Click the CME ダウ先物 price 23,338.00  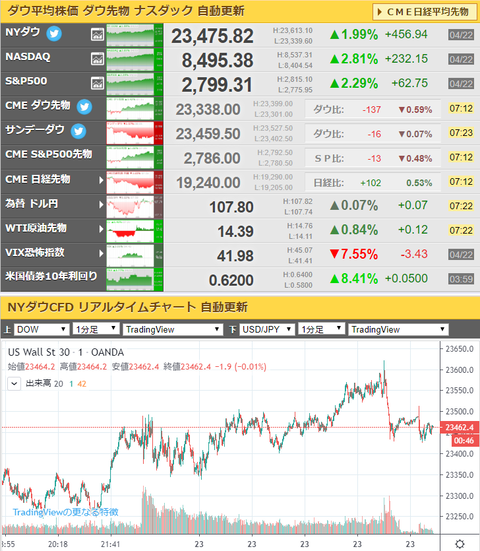coord(208,109)
